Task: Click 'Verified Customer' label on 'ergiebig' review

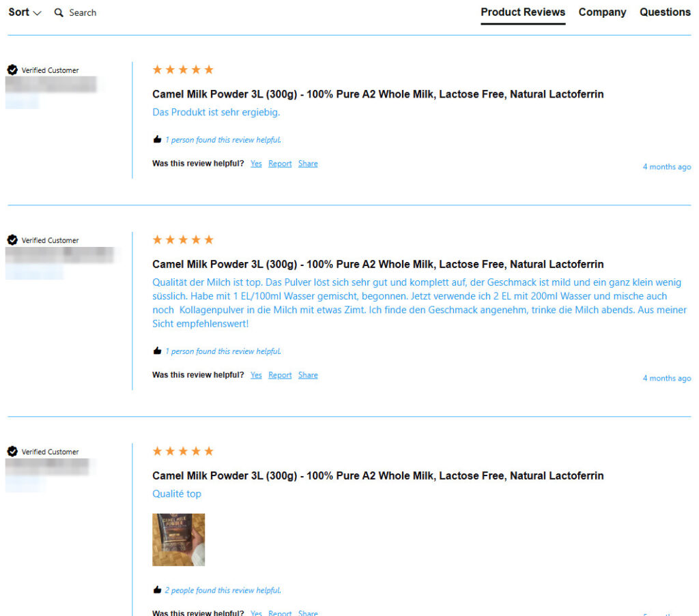Action: [51, 70]
